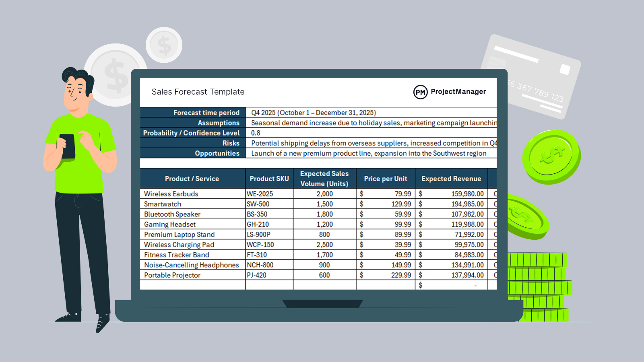Select the Smartwatch units cell showing 1,500
Image resolution: width=644 pixels, height=362 pixels.
tap(324, 204)
